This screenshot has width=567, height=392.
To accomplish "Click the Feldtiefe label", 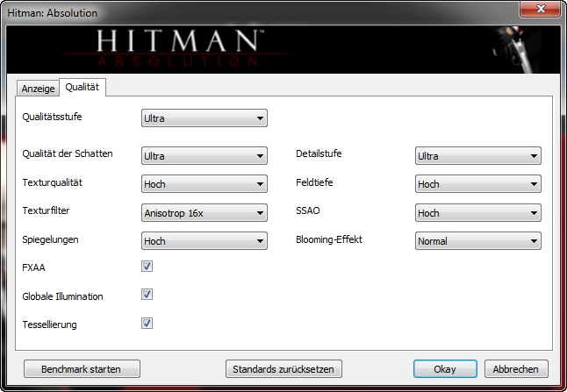I will [314, 182].
